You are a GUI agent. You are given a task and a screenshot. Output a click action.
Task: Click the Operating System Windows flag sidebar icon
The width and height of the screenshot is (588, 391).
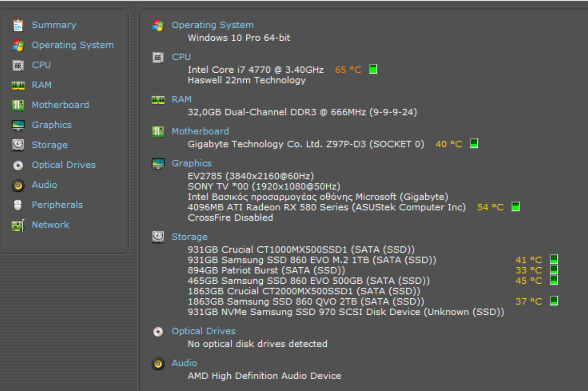tap(18, 45)
